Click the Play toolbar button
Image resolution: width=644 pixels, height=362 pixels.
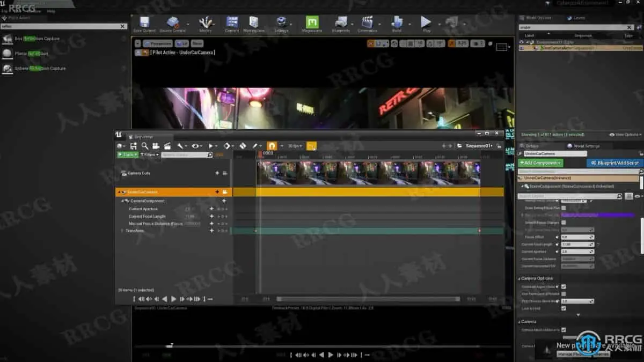[426, 24]
